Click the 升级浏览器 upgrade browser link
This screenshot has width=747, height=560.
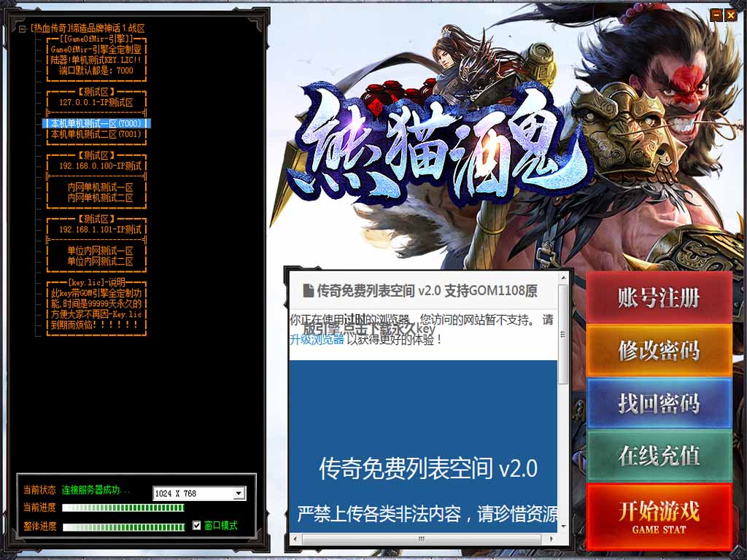pos(317,339)
